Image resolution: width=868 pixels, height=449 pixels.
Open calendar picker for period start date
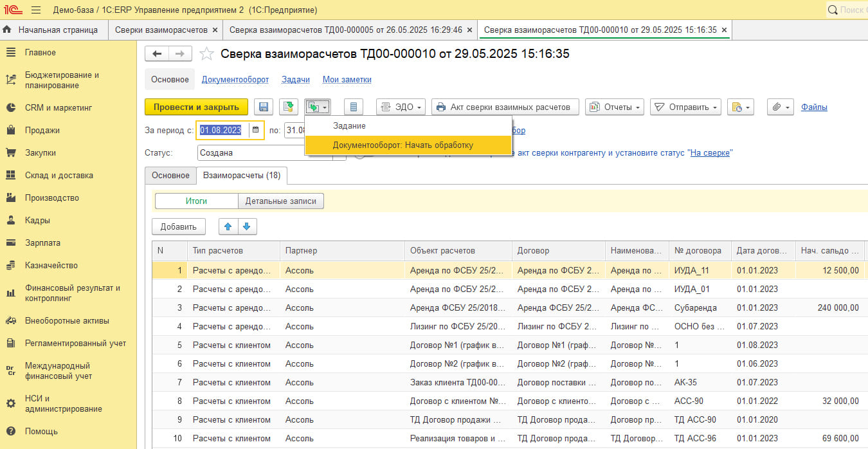click(255, 130)
